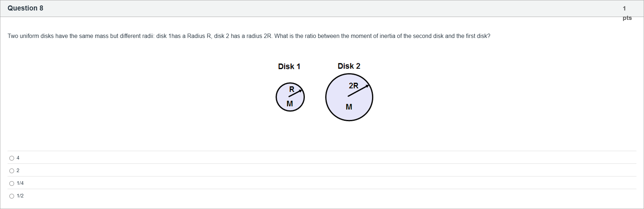Click the question text about uniform disks
This screenshot has width=644, height=209.
tap(249, 36)
